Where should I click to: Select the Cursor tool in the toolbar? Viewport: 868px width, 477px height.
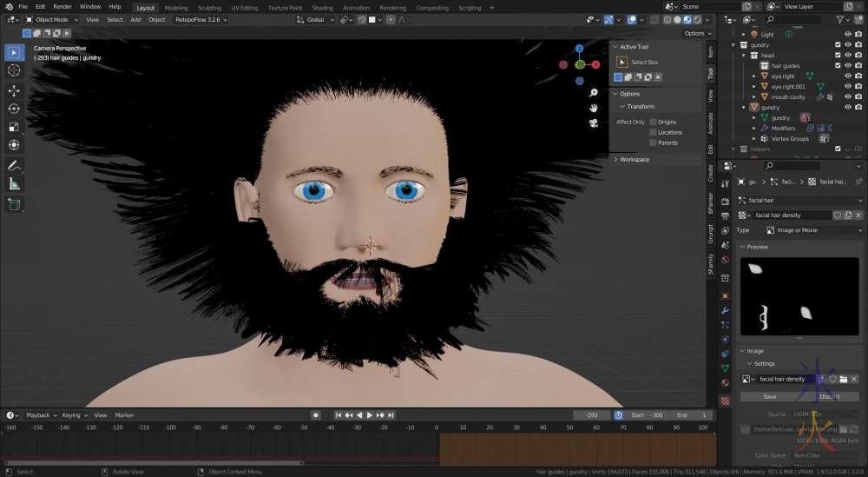[x=14, y=70]
